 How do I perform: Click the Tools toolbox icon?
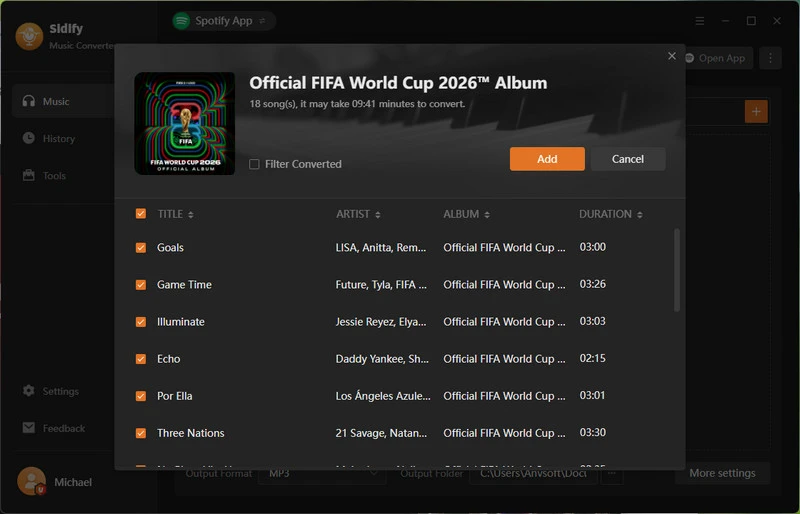(x=29, y=175)
